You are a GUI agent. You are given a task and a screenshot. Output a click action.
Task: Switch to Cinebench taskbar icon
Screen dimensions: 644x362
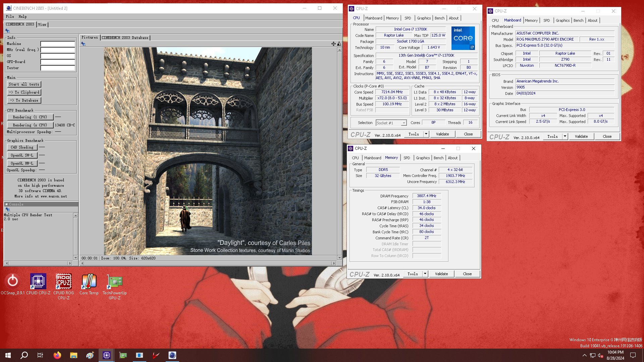tap(172, 355)
